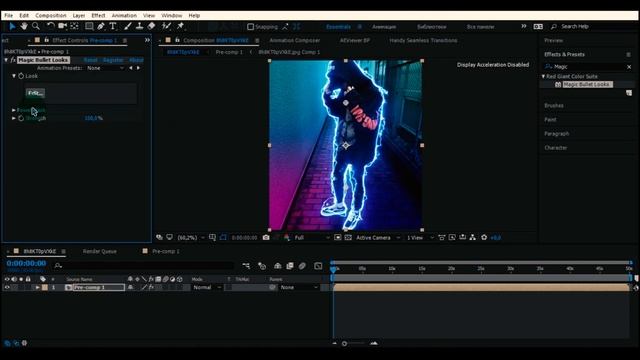Open the Brushes panel

[554, 106]
